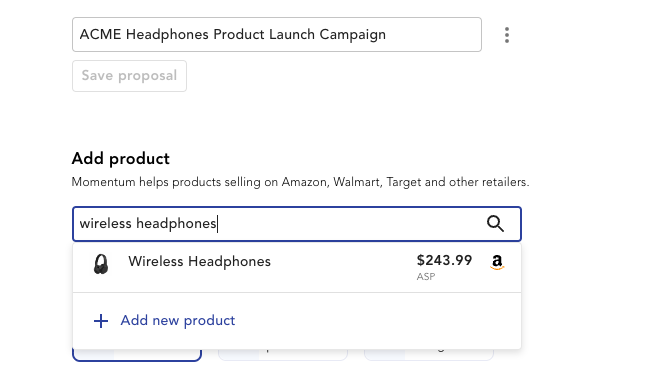This screenshot has width=670, height=374.
Task: Click the disabled Save proposal button
Action: (x=129, y=76)
